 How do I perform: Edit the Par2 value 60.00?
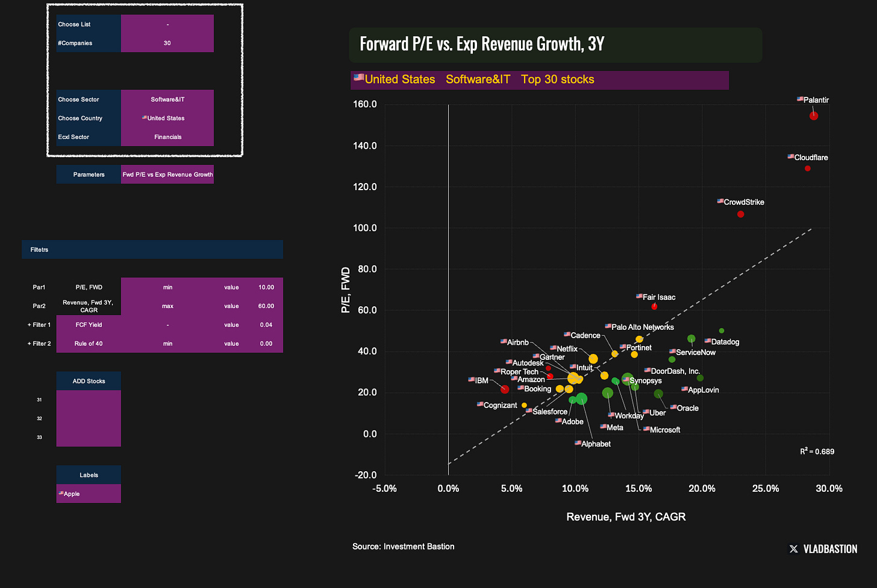point(266,306)
